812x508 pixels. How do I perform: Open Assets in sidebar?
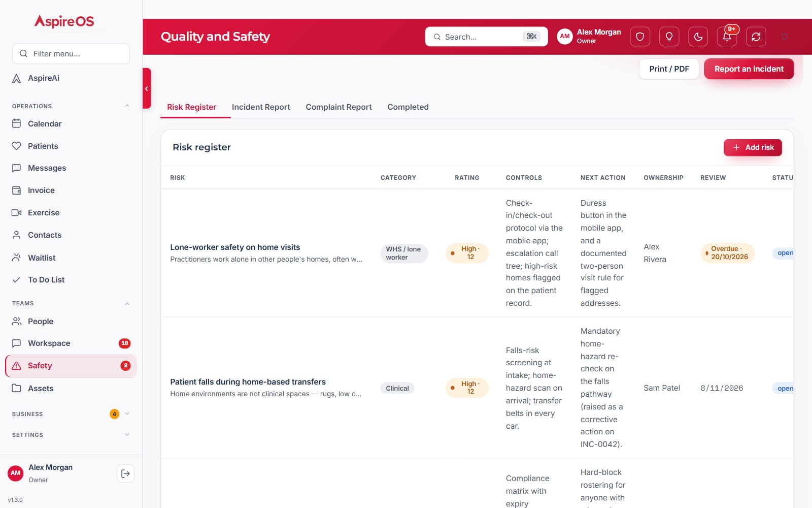(x=71, y=388)
